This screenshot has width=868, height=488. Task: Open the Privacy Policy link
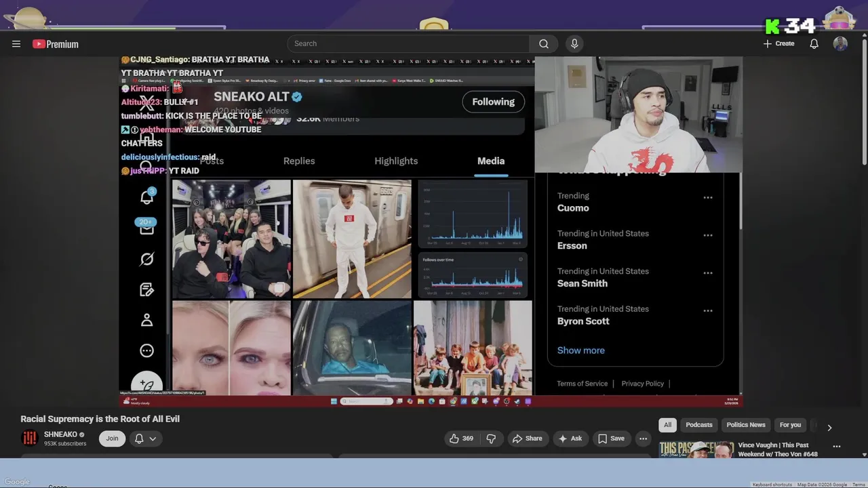[643, 384]
